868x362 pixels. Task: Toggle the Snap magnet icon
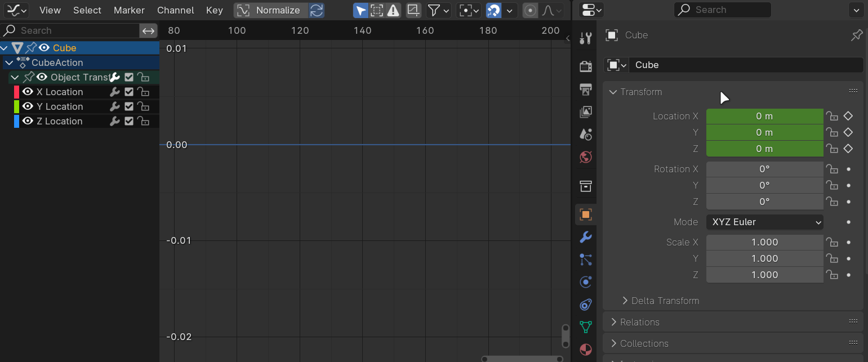(x=493, y=10)
